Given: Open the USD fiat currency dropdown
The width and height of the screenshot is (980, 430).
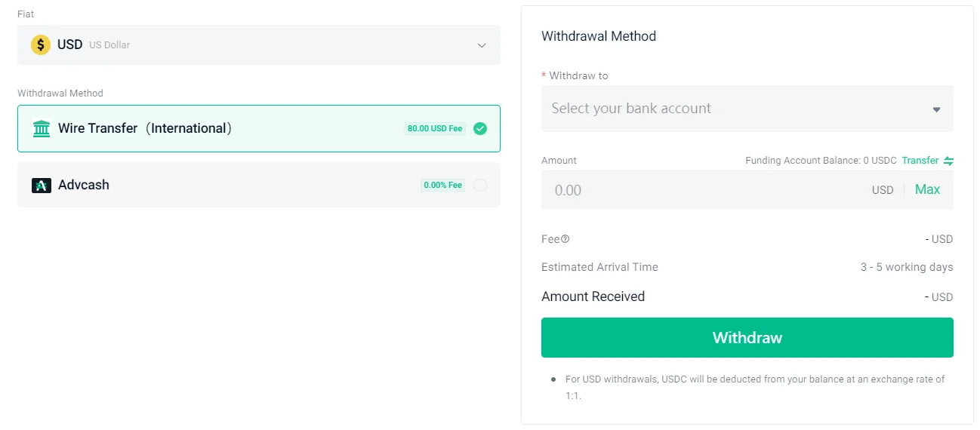Looking at the screenshot, I should [x=259, y=45].
